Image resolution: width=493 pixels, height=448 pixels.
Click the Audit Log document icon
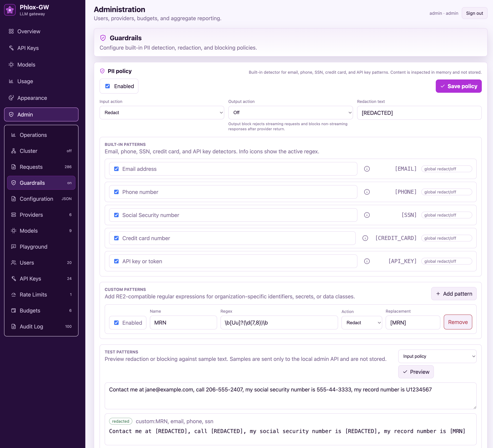click(x=14, y=326)
